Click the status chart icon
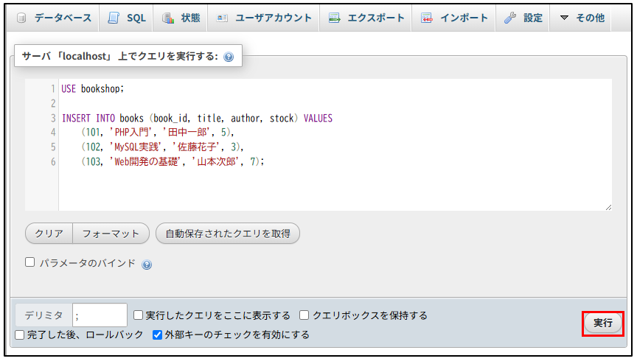637x364 pixels. tap(168, 18)
